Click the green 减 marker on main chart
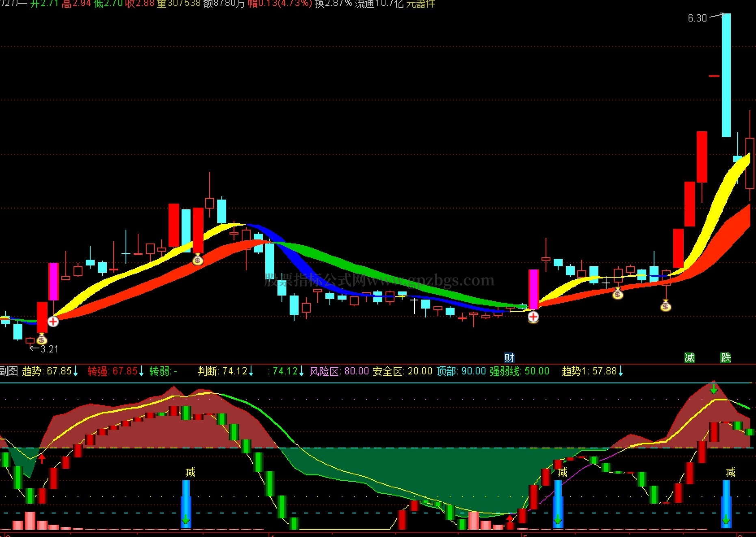 point(689,358)
